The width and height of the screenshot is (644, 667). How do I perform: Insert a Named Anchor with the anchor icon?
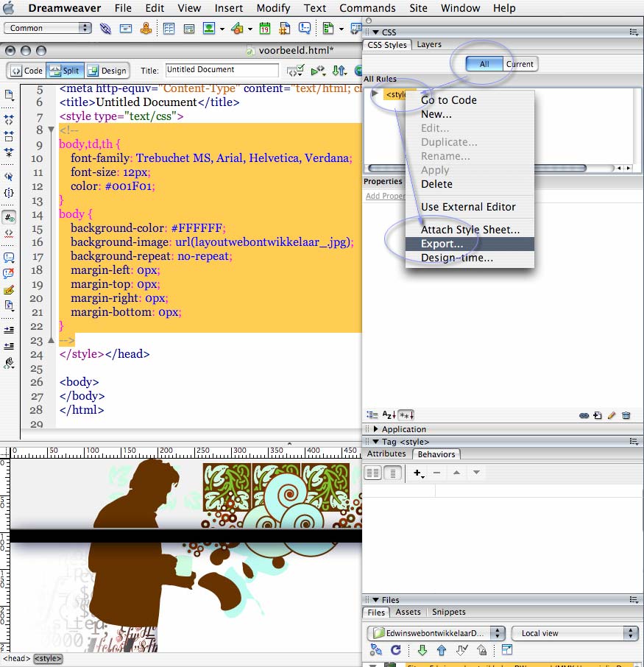(x=146, y=29)
